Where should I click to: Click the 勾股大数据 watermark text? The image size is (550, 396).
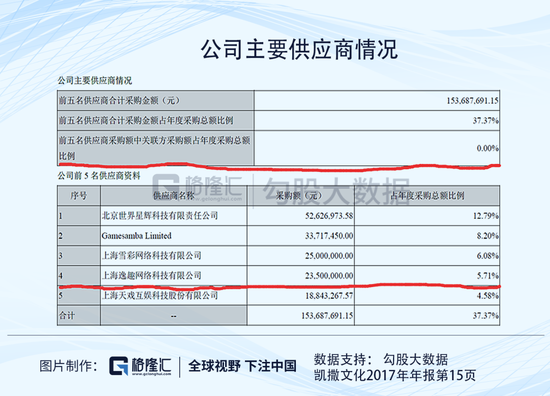click(x=337, y=190)
